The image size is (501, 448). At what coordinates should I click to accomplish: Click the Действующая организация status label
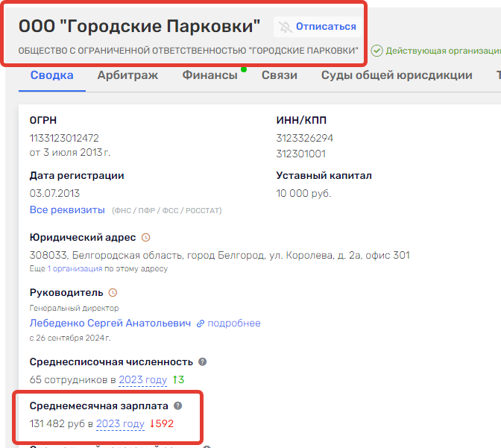[x=443, y=51]
